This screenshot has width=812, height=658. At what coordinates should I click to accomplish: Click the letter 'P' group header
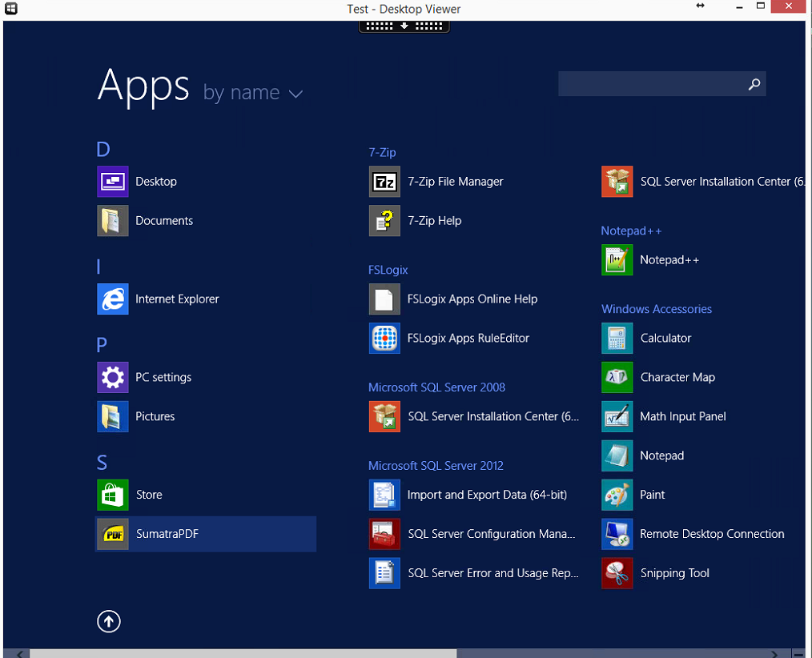click(x=102, y=345)
